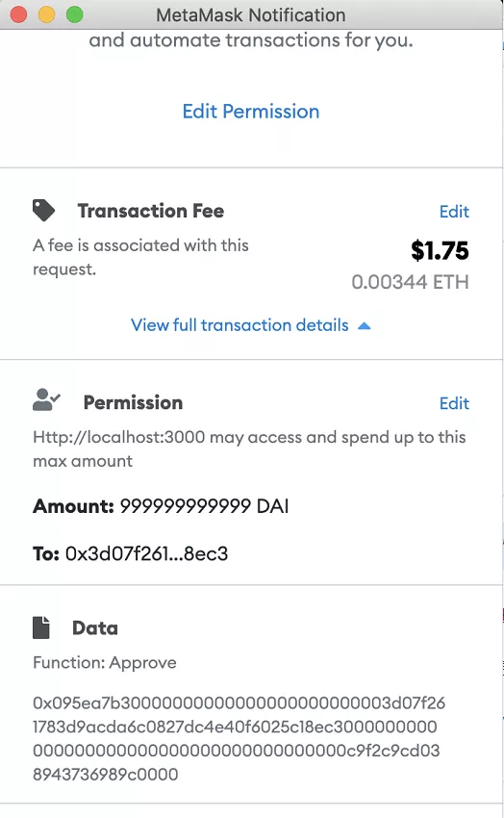Click the MetaMask Notification title bar
Screen dimensions: 504x818
point(251,14)
